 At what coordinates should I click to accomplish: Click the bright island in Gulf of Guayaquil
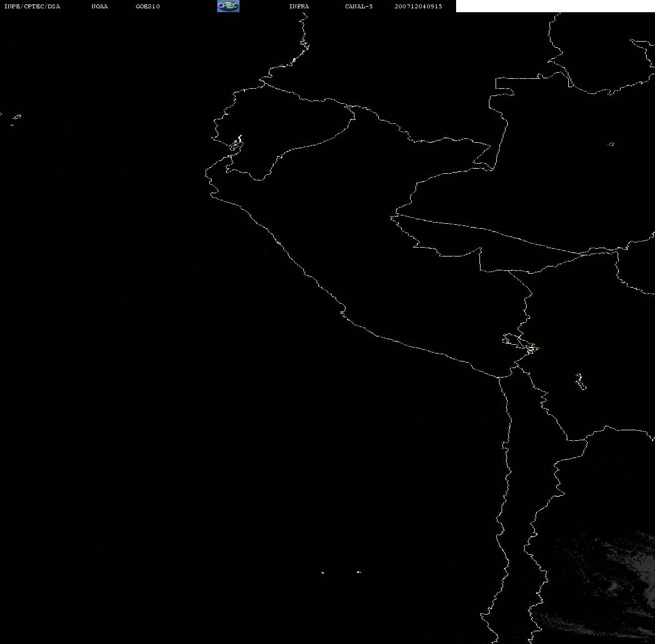click(x=237, y=144)
